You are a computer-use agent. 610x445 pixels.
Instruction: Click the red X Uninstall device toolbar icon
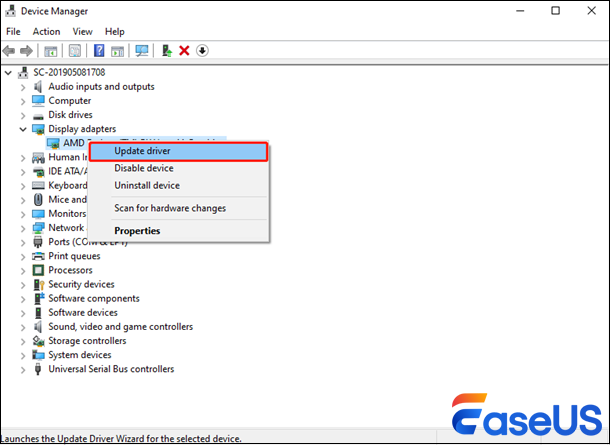click(x=184, y=51)
